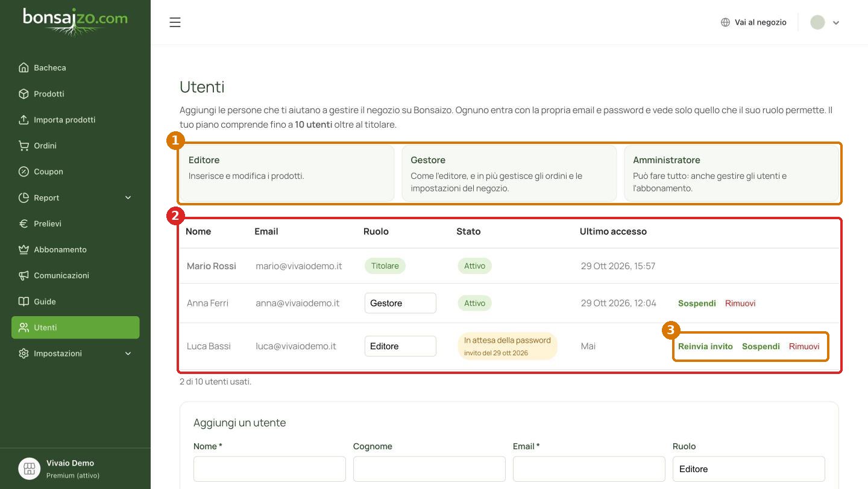Click the Impostazioni gear icon
This screenshot has height=489, width=868.
tap(24, 354)
